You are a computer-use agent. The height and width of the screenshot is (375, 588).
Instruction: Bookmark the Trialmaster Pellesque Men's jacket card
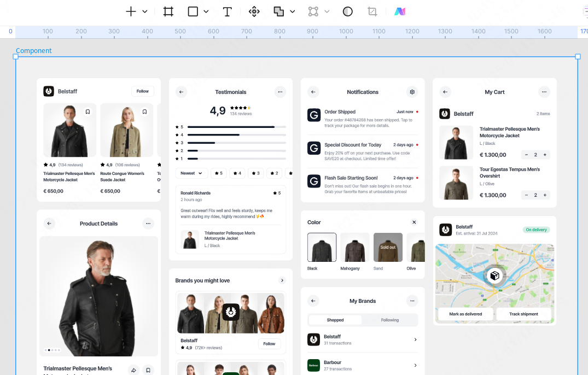[88, 112]
